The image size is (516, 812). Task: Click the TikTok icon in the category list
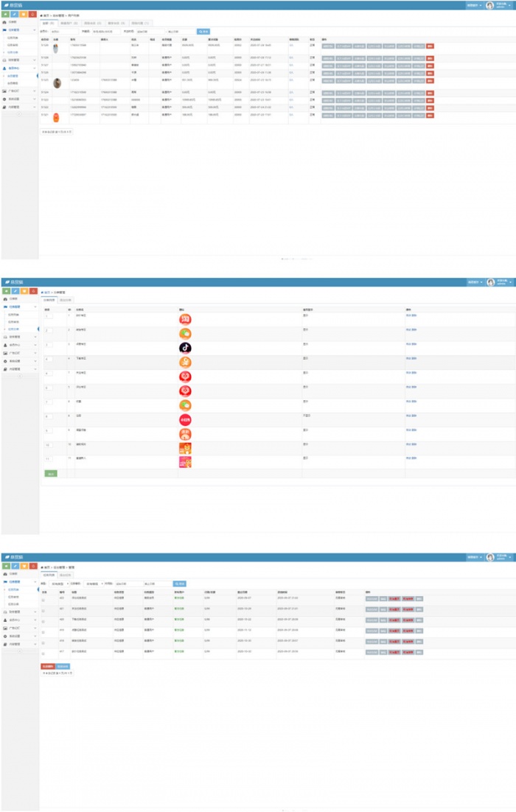coord(185,348)
